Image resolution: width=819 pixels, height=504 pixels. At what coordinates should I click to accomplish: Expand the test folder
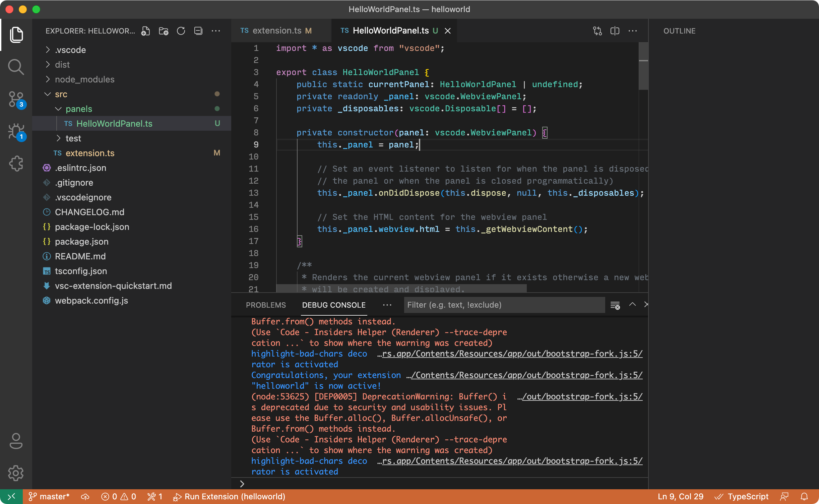(73, 138)
